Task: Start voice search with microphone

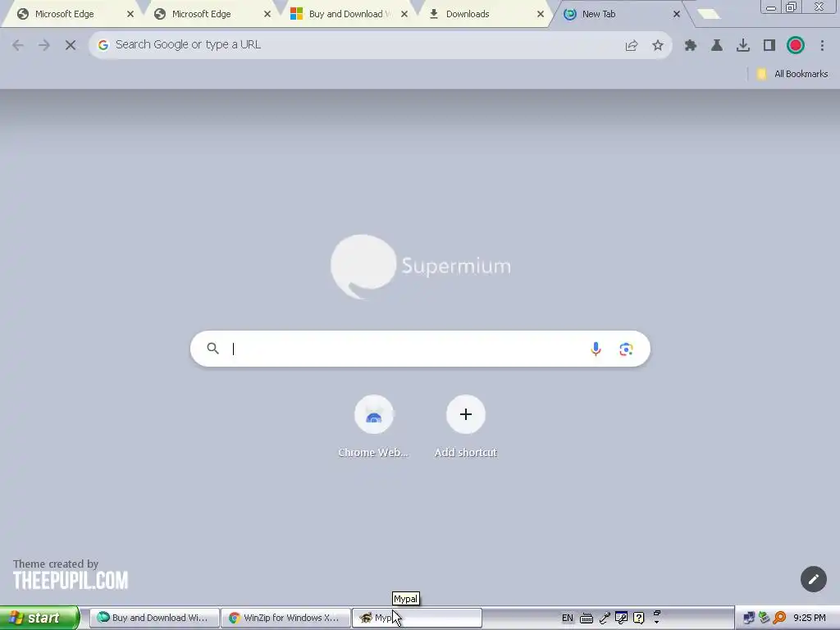Action: [596, 349]
